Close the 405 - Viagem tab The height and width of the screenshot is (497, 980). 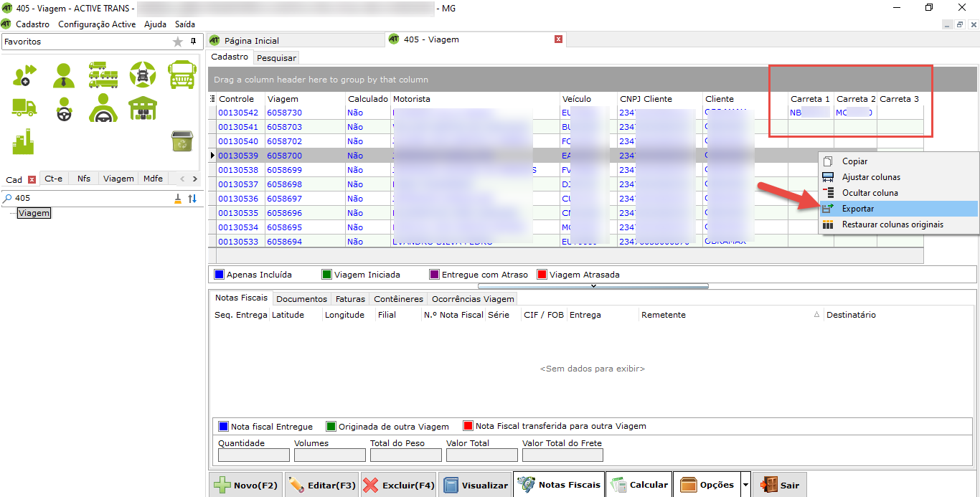point(558,39)
